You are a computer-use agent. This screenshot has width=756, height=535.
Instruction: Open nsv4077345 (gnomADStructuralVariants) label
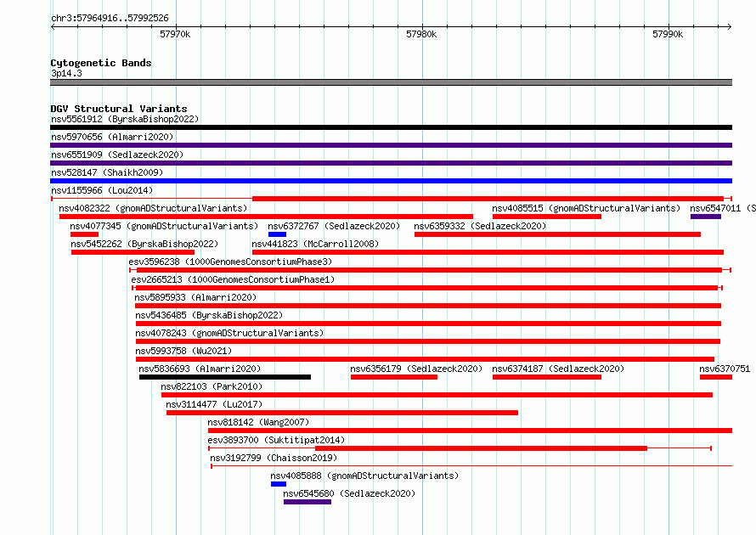pos(164,226)
